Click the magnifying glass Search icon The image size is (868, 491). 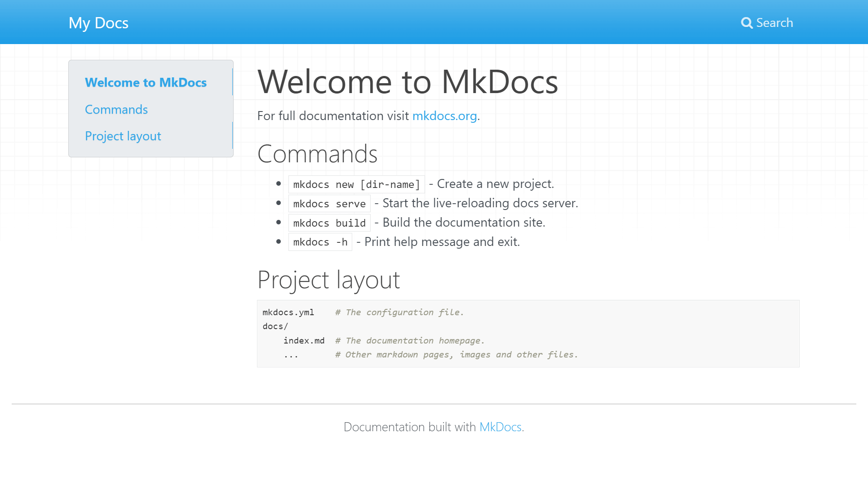747,22
